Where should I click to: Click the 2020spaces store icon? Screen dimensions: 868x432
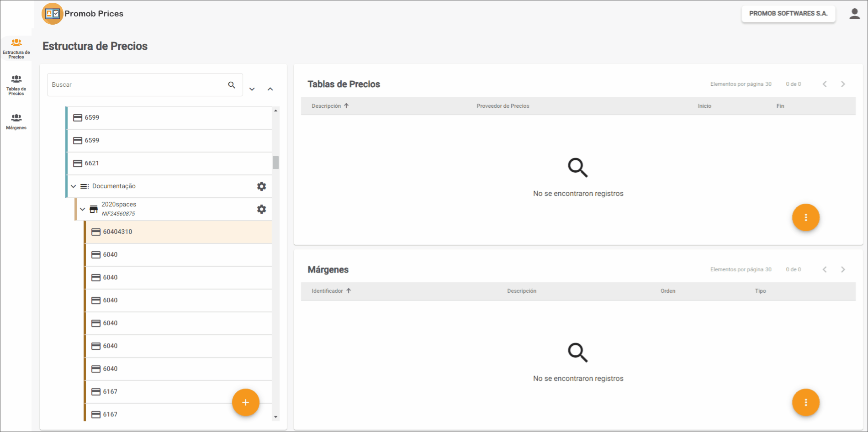94,209
